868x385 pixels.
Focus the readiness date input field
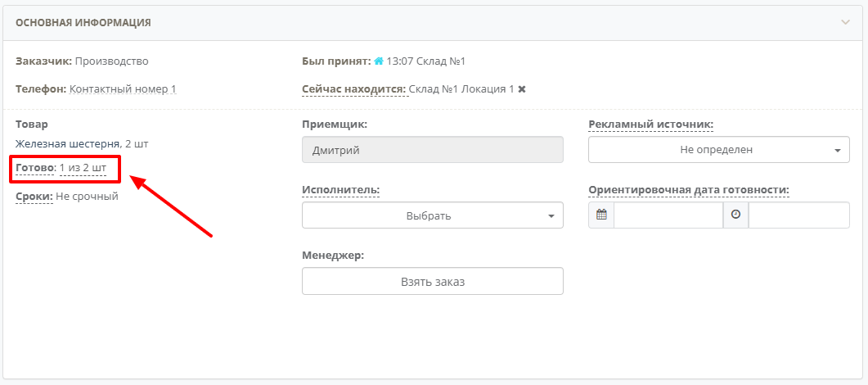(668, 215)
